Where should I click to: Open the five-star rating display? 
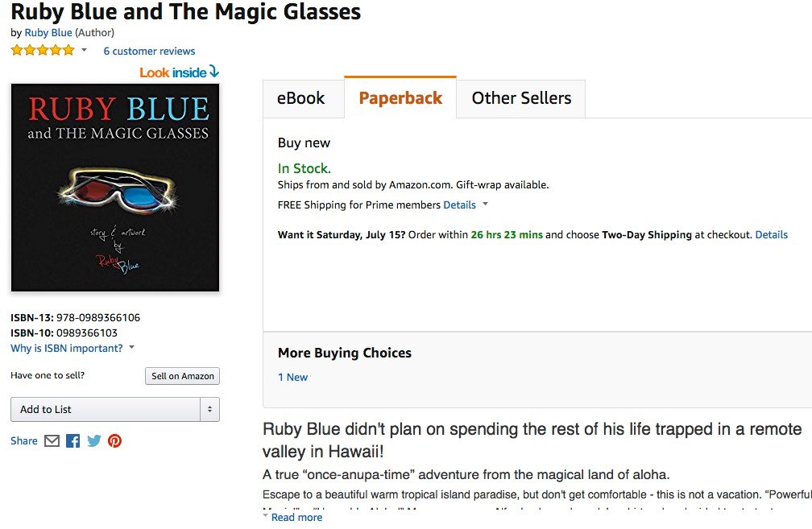click(43, 50)
